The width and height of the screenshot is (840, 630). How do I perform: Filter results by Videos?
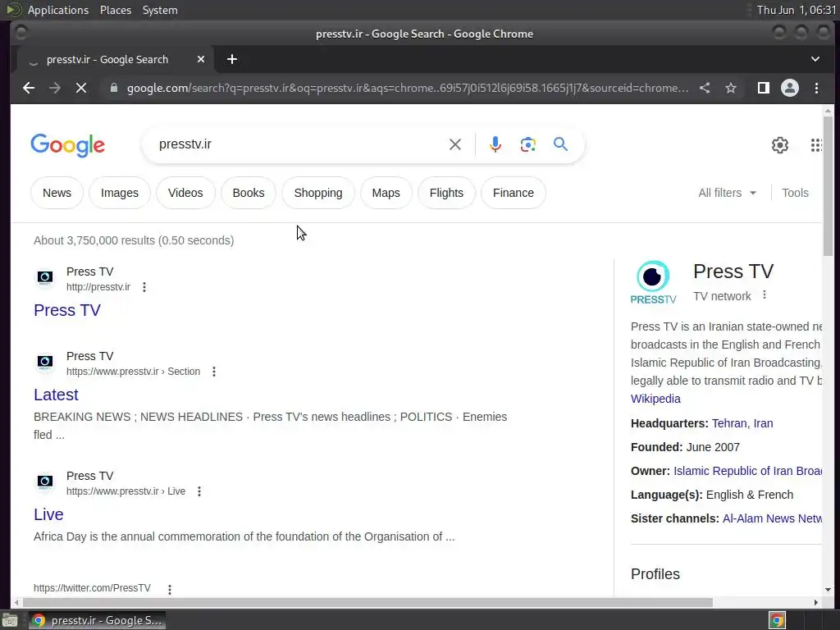point(185,193)
